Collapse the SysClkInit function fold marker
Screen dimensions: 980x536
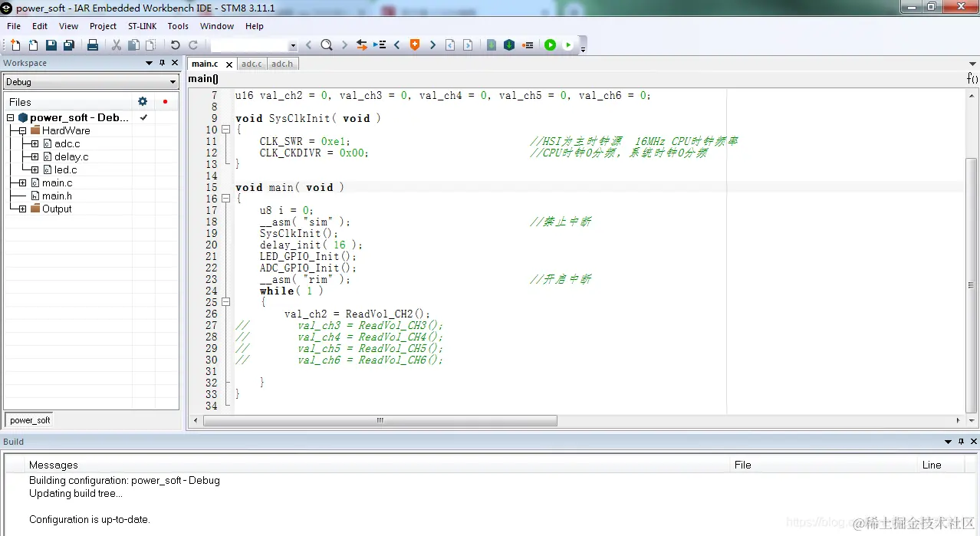225,130
